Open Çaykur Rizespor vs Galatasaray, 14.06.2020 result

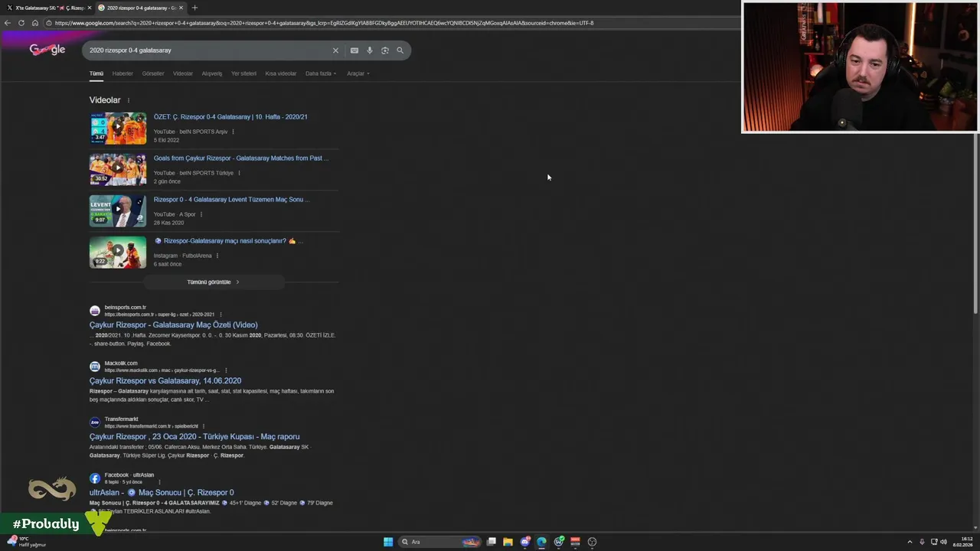pos(165,381)
